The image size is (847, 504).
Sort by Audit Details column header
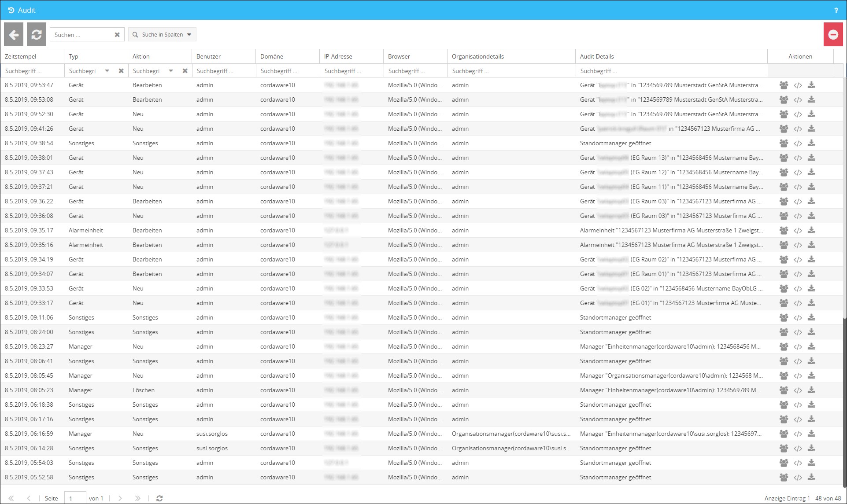click(671, 56)
